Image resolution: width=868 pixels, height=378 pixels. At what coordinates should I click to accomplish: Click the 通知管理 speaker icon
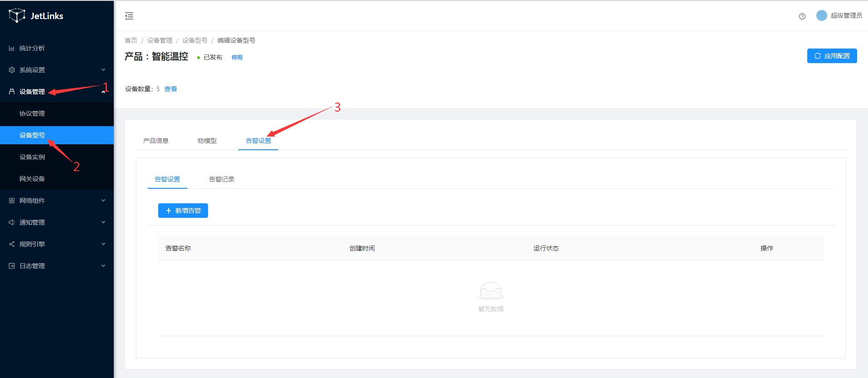(x=12, y=222)
